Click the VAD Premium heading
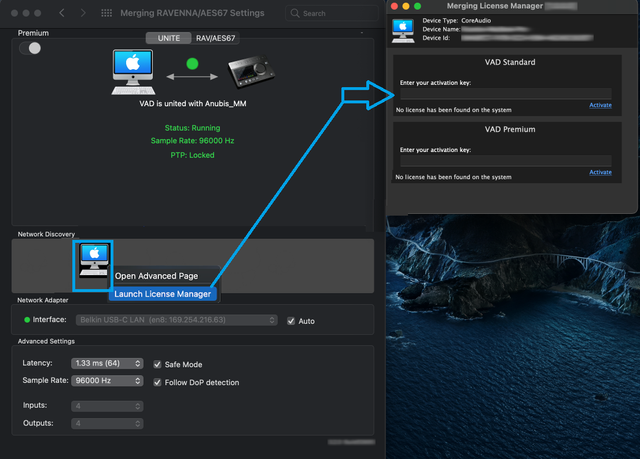 point(510,129)
